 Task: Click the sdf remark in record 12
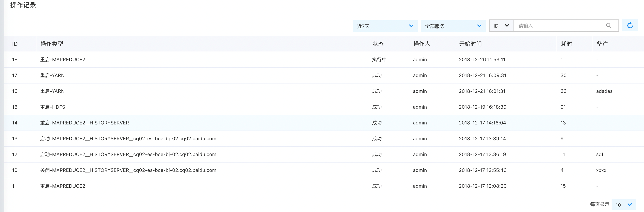pyautogui.click(x=599, y=154)
